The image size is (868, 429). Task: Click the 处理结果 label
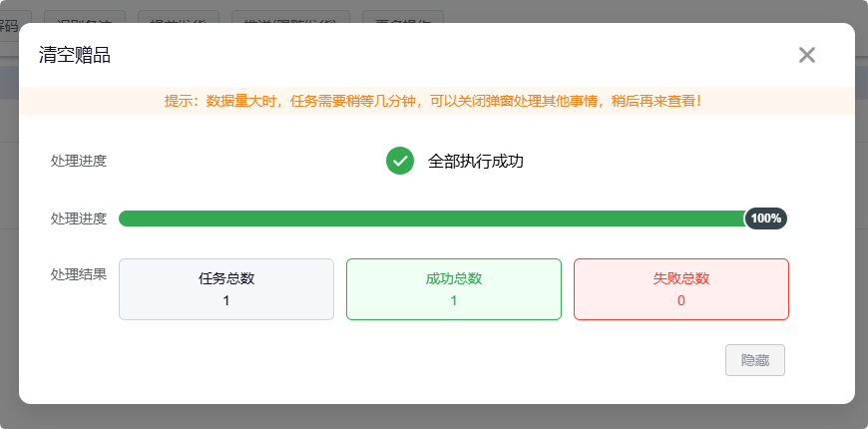click(79, 274)
